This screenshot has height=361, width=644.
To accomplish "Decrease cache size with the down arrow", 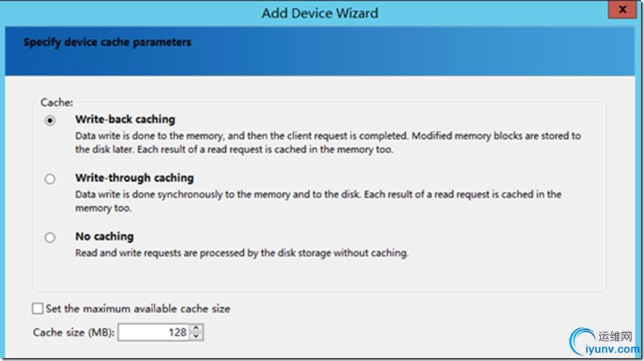I will tap(197, 336).
